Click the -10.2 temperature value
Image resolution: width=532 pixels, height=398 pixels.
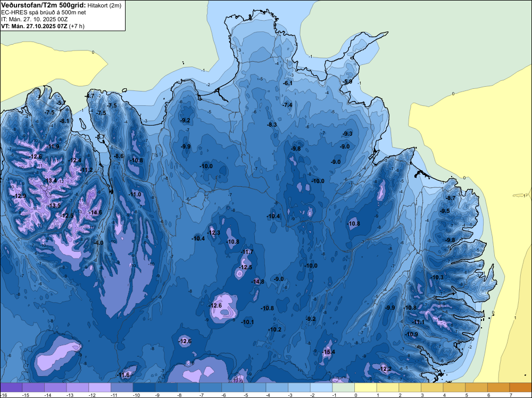tap(275, 329)
